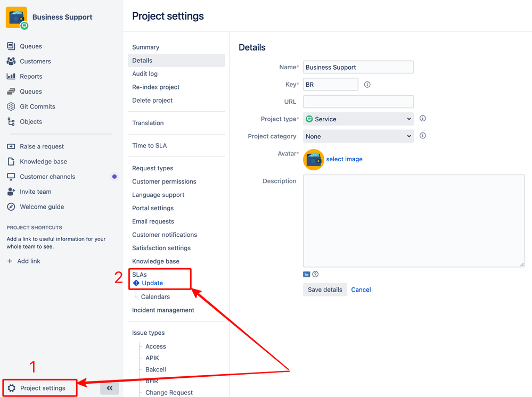Click the info icon next to Key field
Screen dimensions: 532x397
(x=367, y=85)
